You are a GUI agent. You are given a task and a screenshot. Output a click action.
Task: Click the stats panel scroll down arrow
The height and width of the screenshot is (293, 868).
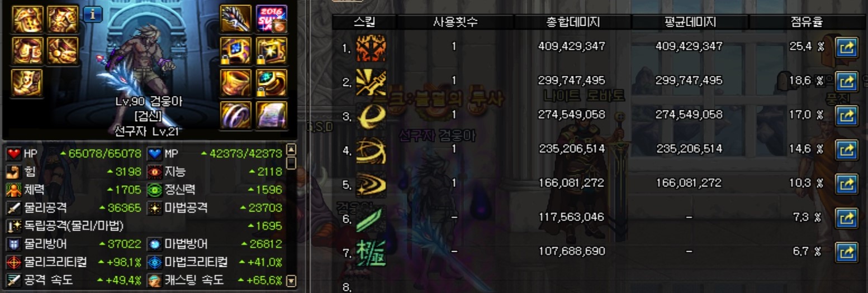point(291,280)
